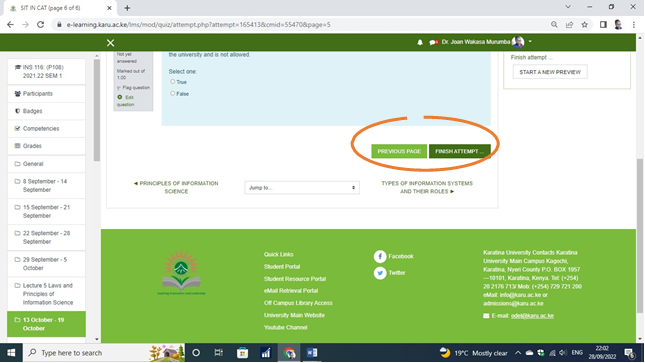Open the Twitter icon in footer
The height and width of the screenshot is (363, 645).
click(x=380, y=273)
